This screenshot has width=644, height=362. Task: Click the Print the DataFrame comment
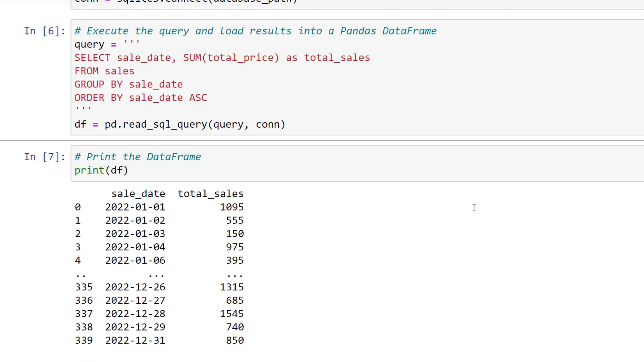138,157
